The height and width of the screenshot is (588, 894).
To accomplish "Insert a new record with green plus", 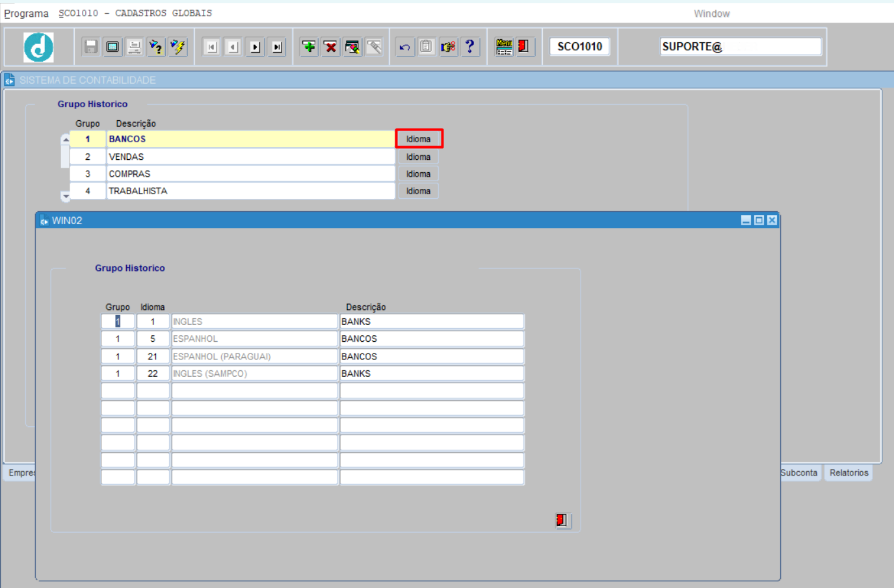I will click(309, 47).
